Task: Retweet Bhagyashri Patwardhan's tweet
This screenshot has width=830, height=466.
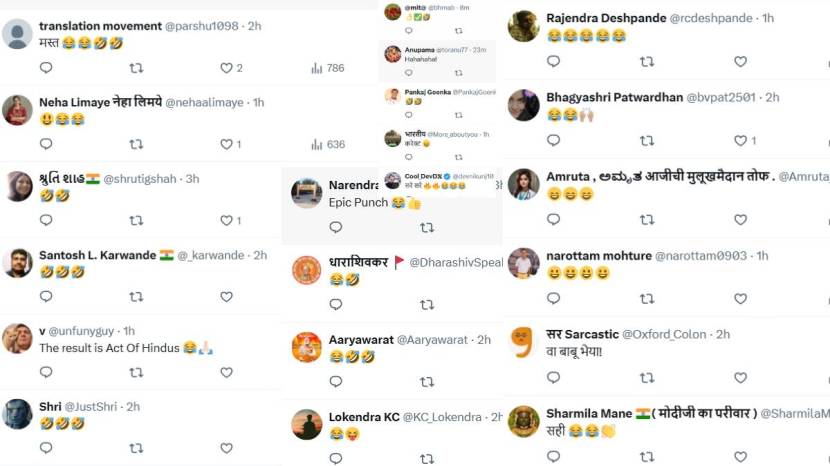Action: point(647,141)
